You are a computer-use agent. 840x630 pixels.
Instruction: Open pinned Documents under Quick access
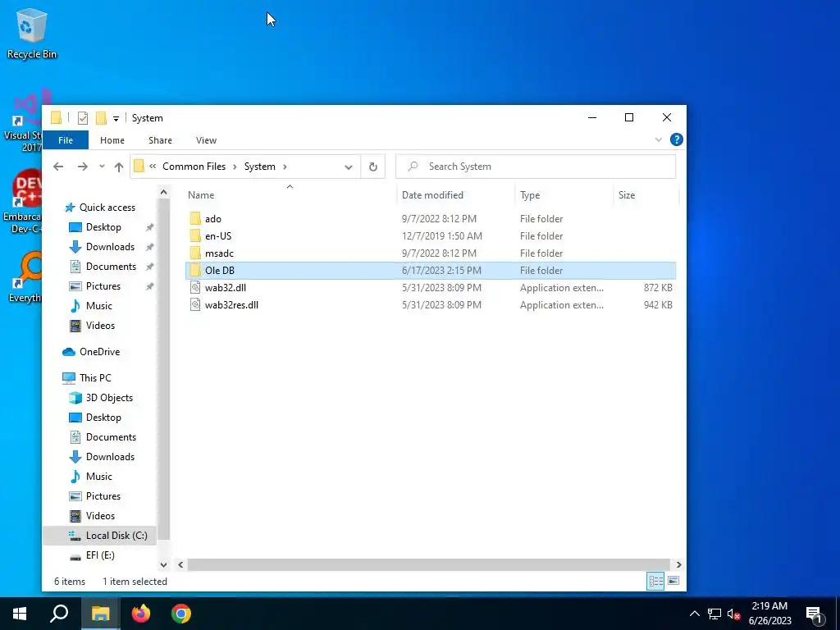click(111, 267)
